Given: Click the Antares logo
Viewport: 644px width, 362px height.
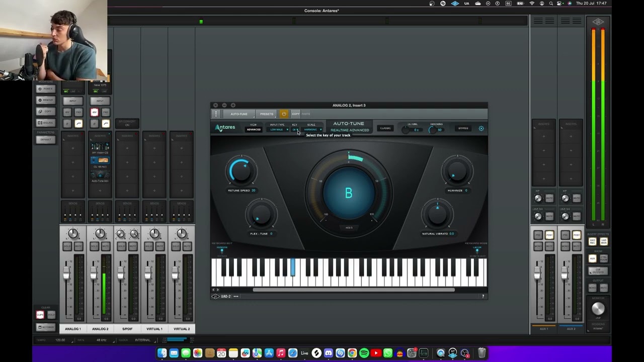Looking at the screenshot, I should click(x=225, y=128).
